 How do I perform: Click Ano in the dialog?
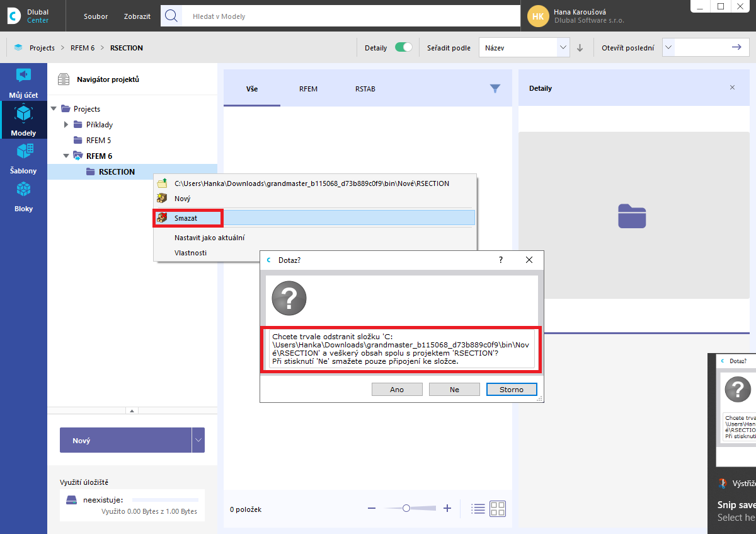pos(397,390)
